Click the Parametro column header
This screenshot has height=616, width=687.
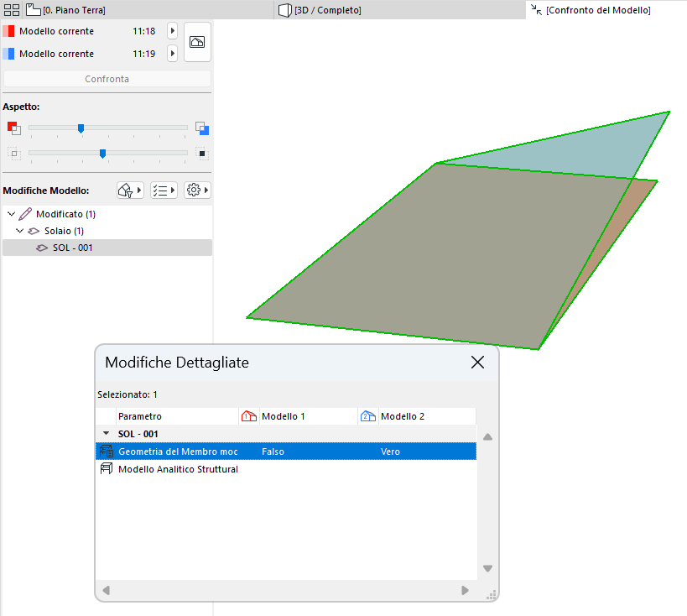[x=177, y=416]
